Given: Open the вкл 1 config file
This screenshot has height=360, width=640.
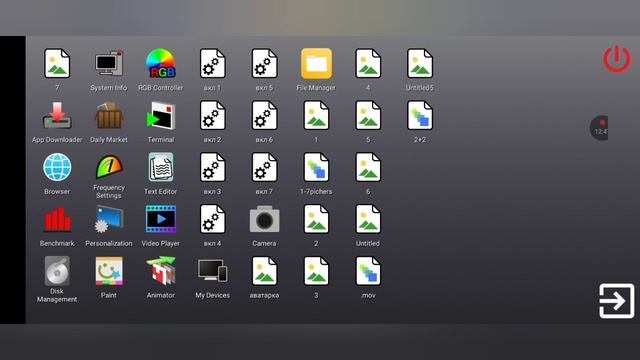Looking at the screenshot, I should click(213, 64).
